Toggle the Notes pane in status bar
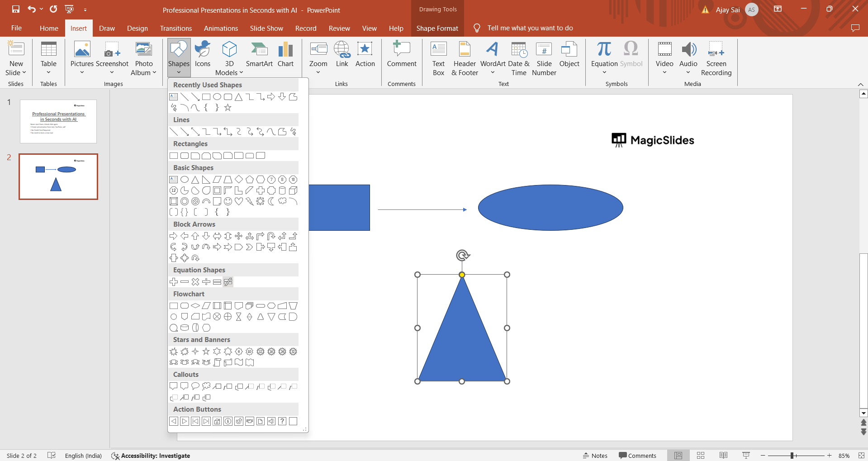Screen dimensions: 868x461 [x=595, y=456]
